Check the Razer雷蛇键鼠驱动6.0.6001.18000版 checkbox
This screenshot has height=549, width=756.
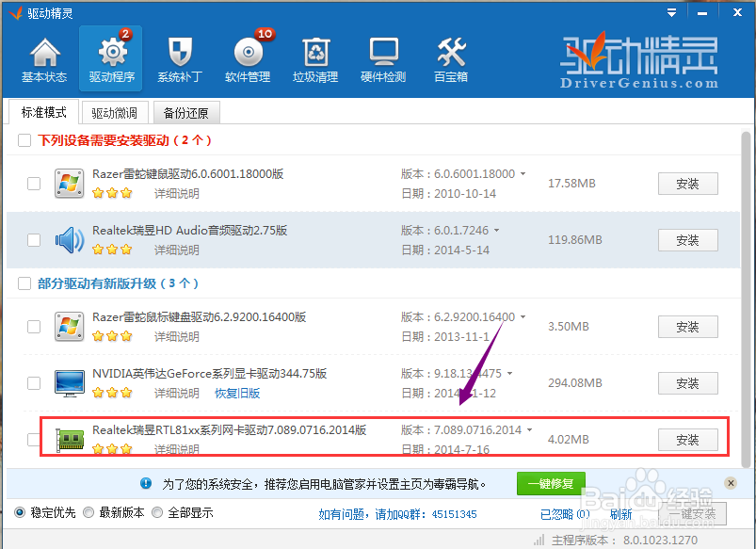(x=34, y=184)
